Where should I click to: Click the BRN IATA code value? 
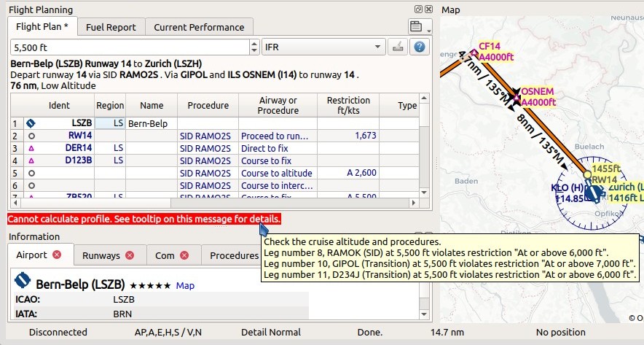tap(122, 314)
